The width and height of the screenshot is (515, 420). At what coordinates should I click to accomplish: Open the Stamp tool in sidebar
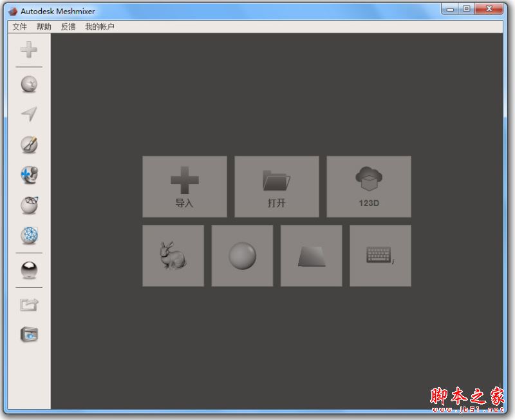[x=29, y=175]
